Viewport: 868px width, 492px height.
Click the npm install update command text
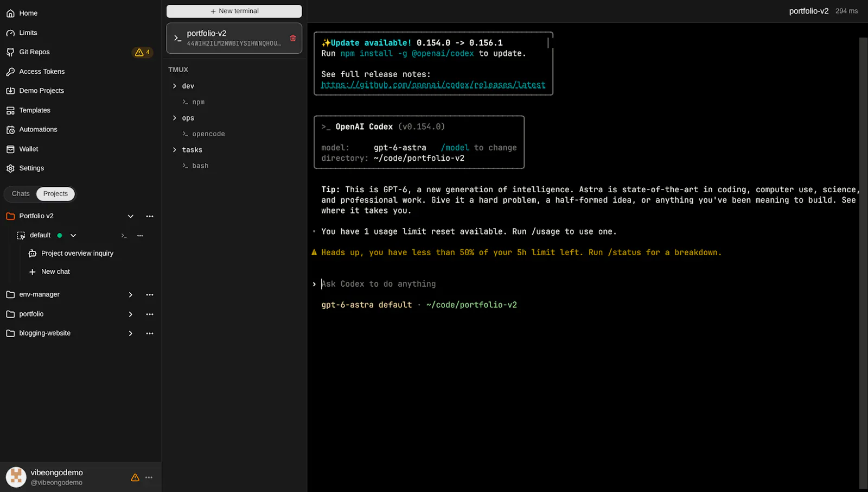click(407, 54)
